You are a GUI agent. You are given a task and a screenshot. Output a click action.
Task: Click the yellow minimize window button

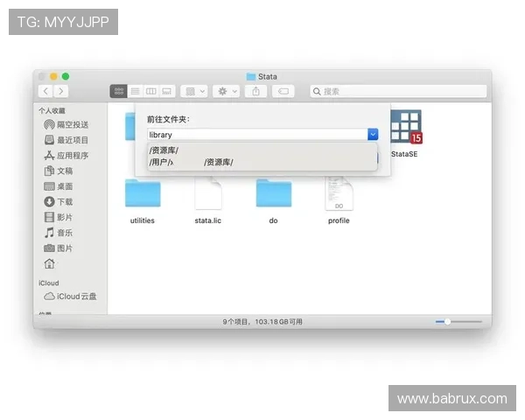[x=53, y=76]
